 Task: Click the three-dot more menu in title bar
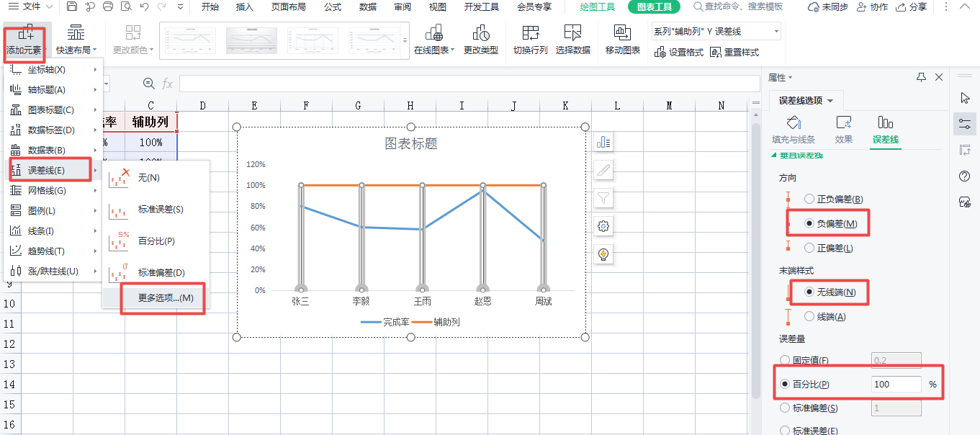coord(945,6)
